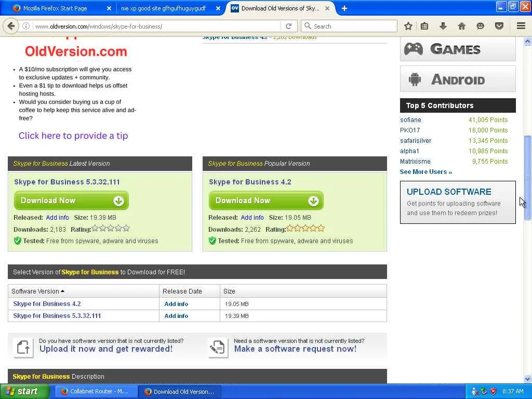
Task: Click the page scrollbar down arrow
Action: [x=527, y=379]
